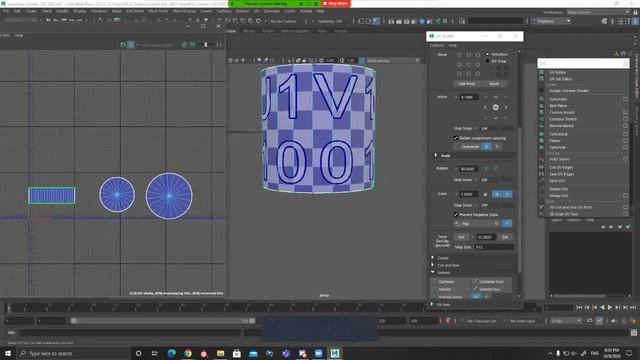Viewport: 640px width, 360px height.
Task: Select the Selection pivot radio option
Action: coord(487,54)
